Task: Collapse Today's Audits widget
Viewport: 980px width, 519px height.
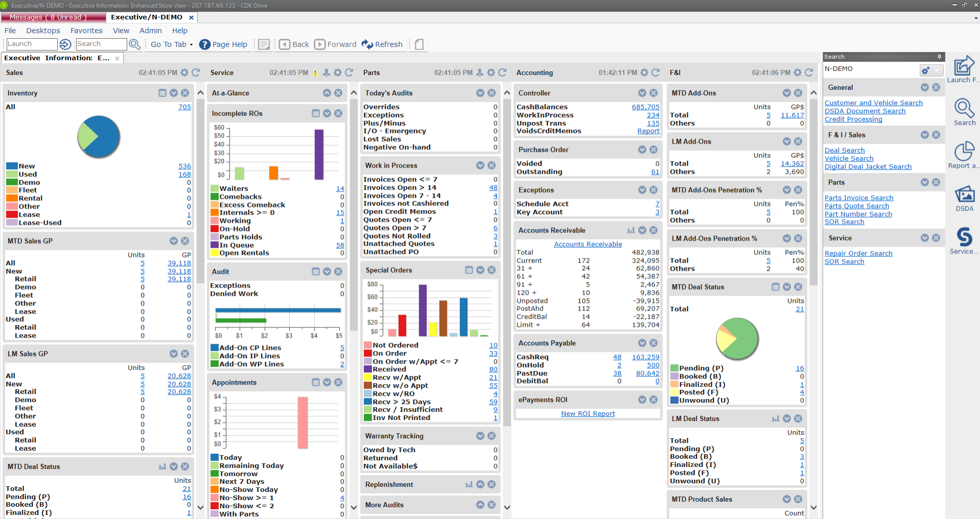Action: click(x=480, y=93)
